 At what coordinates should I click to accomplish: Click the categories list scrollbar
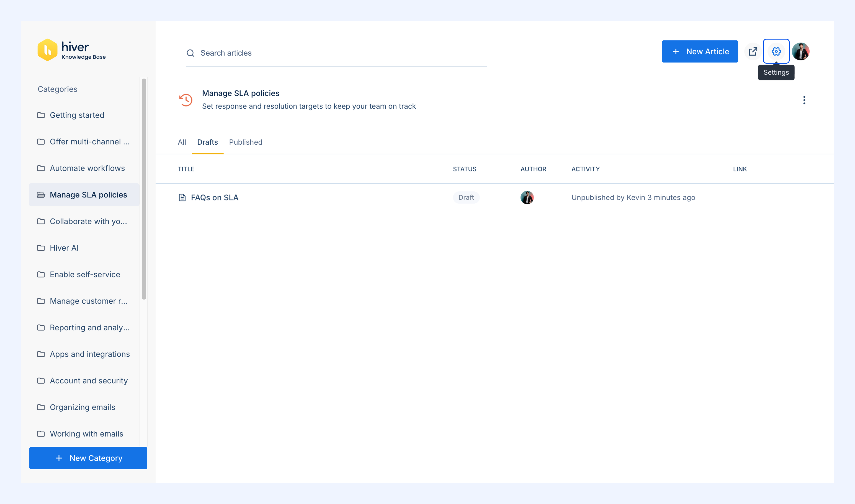point(144,189)
